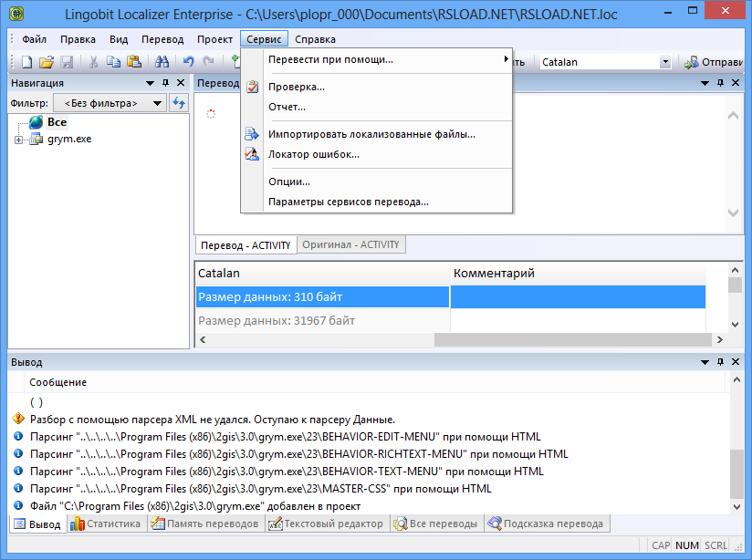
Task: Click the message about grym.exe добавлен в проект
Action: [x=195, y=506]
